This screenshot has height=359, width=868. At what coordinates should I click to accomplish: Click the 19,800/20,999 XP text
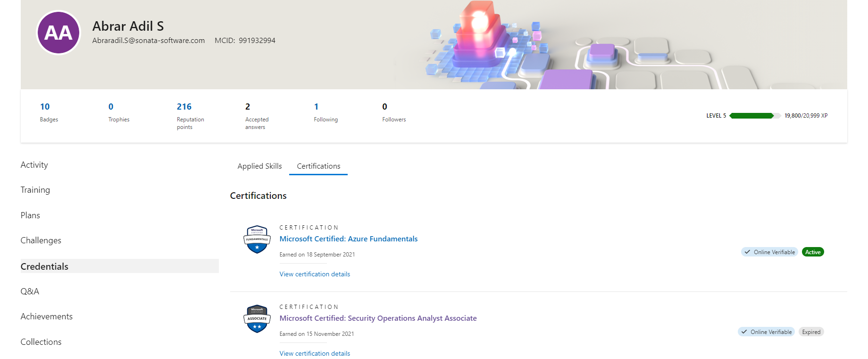[806, 116]
